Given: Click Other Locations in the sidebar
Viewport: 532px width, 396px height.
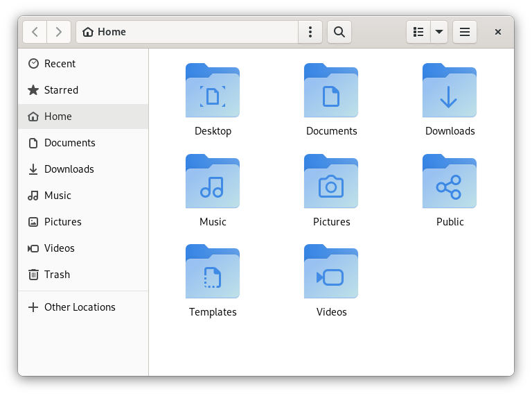Looking at the screenshot, I should (x=80, y=307).
